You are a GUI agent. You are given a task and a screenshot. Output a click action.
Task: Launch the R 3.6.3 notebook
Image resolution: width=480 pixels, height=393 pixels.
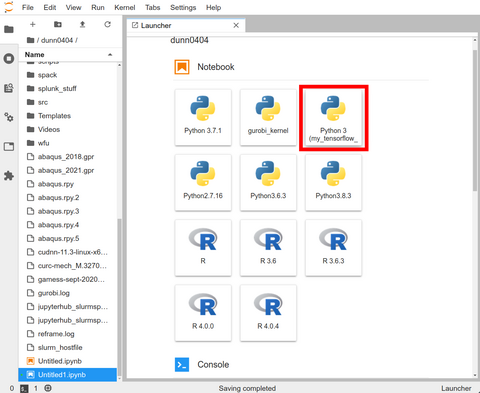point(333,248)
